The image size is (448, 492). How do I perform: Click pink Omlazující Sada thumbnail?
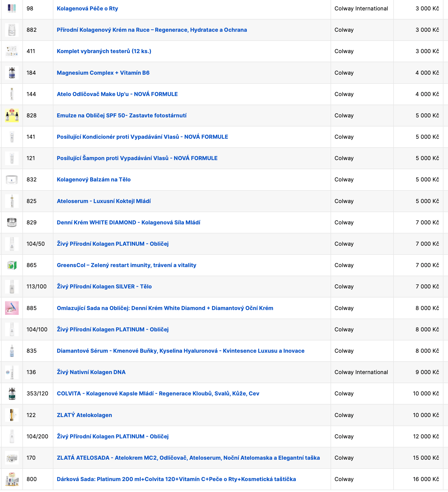(x=12, y=308)
